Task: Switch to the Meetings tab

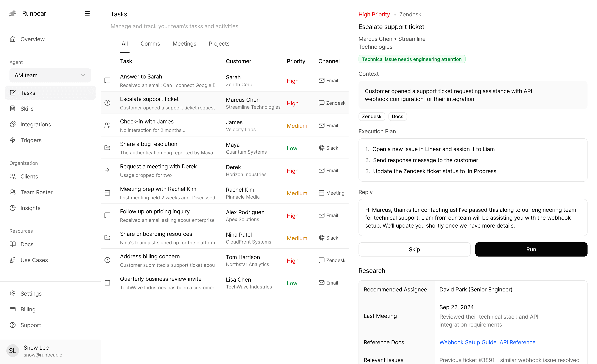Action: tap(184, 44)
